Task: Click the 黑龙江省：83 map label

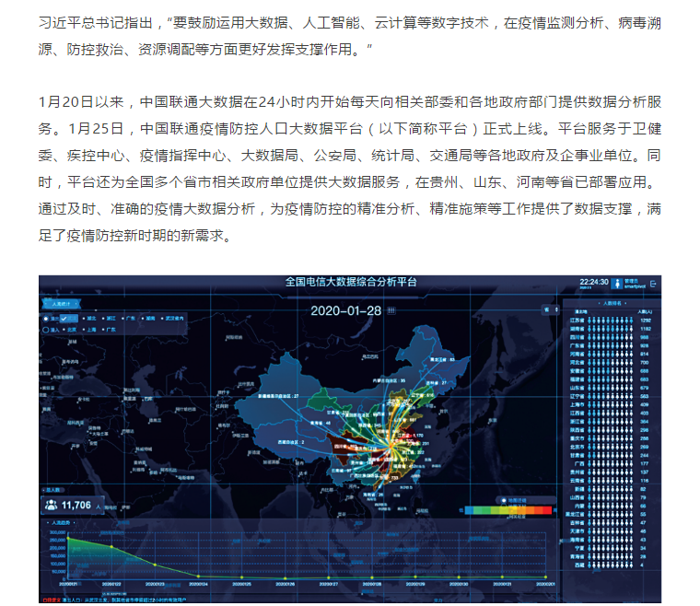Action: click(442, 360)
